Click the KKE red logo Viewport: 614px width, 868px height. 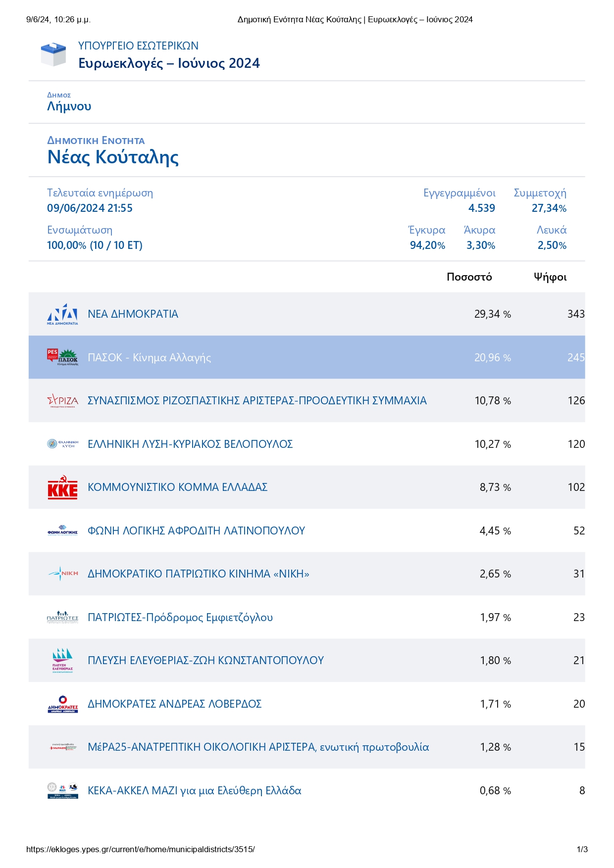(62, 487)
